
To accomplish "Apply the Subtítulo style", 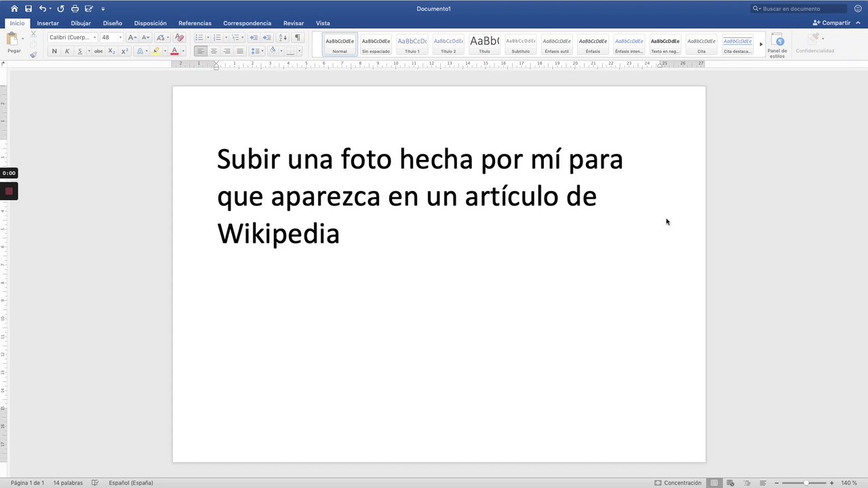I will tap(521, 45).
